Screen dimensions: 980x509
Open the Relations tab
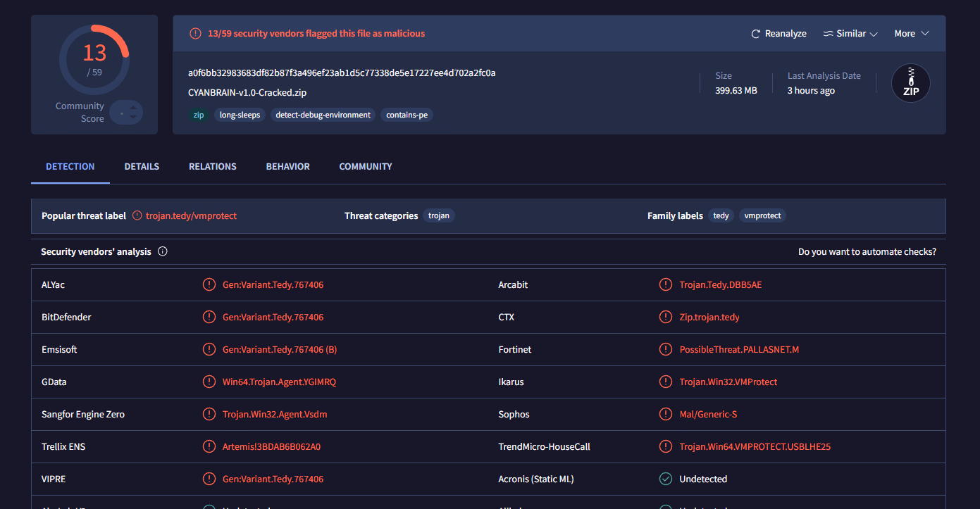[212, 167]
